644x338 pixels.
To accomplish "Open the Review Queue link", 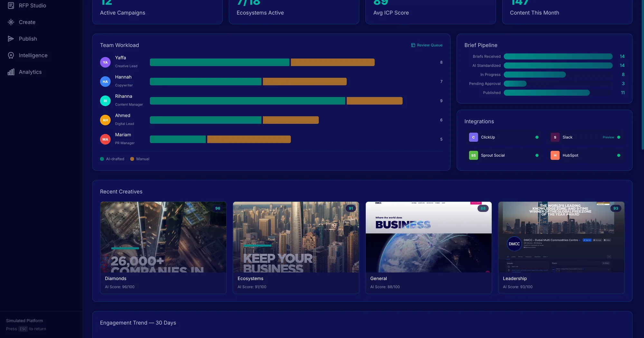I will coord(427,45).
